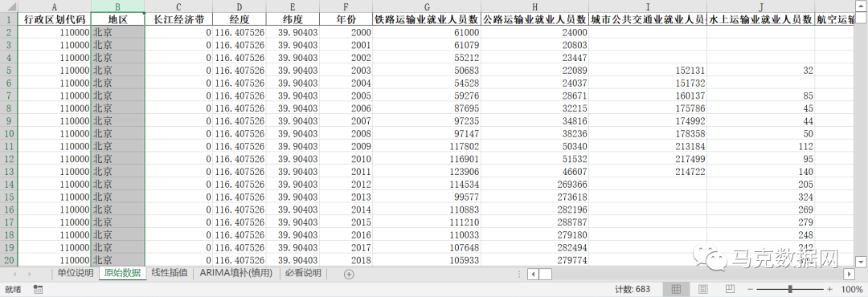Click cell with value 61000
The width and height of the screenshot is (868, 297).
427,33
